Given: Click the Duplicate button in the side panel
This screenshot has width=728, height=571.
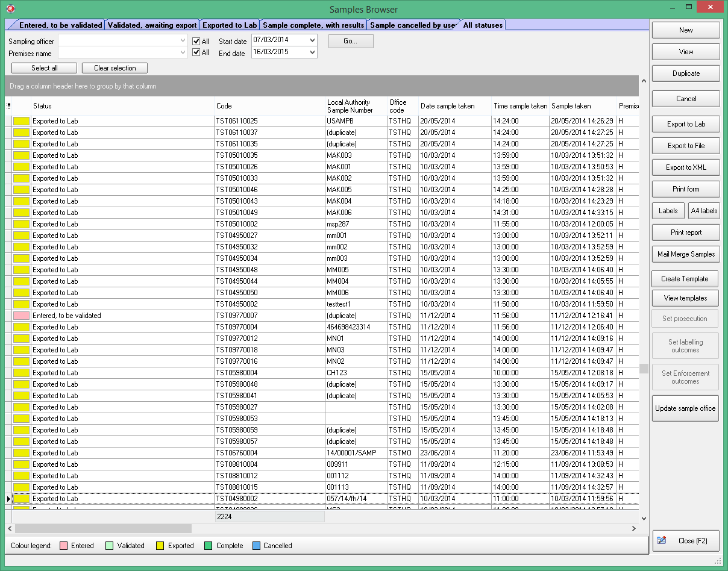Looking at the screenshot, I should click(x=686, y=73).
